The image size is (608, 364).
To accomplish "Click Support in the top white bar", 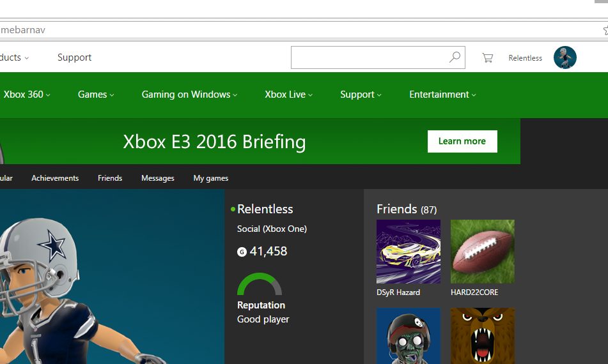I will click(74, 57).
